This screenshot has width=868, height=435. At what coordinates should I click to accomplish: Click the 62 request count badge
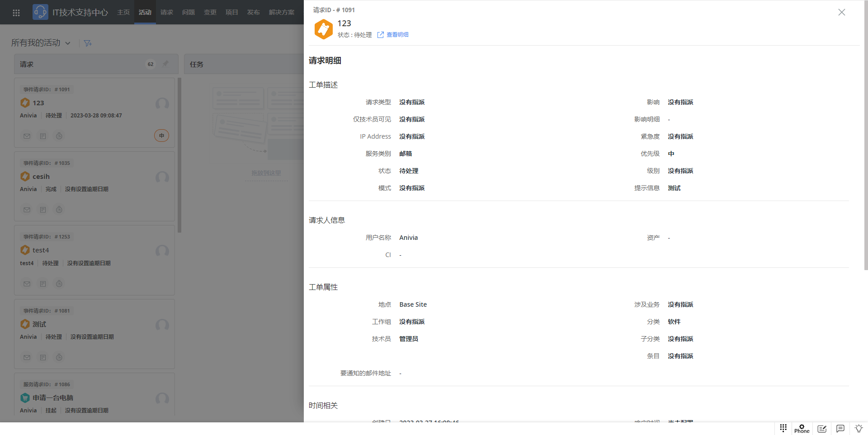(151, 64)
